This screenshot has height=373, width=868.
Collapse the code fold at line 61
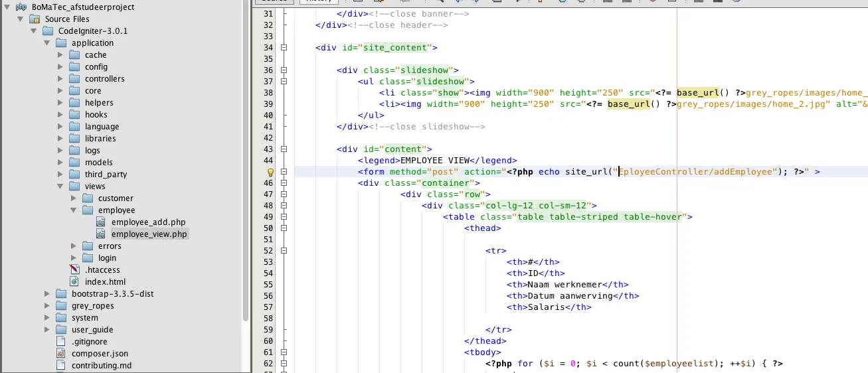[284, 352]
